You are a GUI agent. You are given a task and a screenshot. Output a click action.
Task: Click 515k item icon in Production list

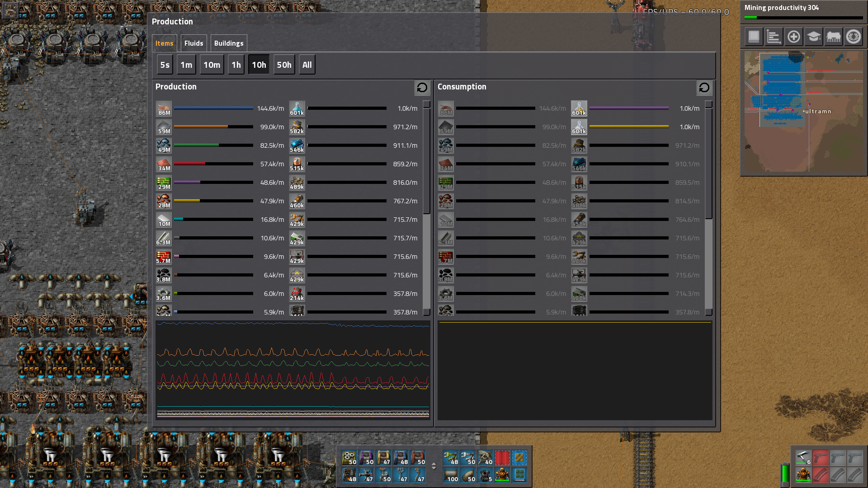point(297,164)
